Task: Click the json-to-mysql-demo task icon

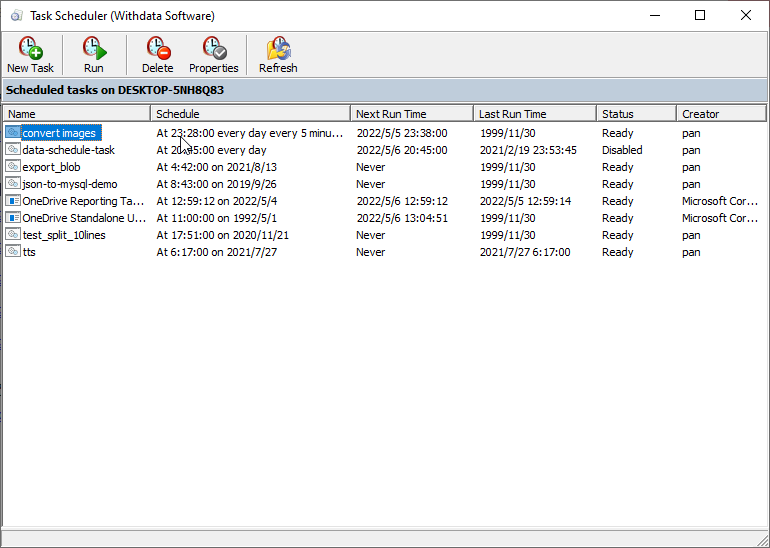Action: pyautogui.click(x=13, y=184)
